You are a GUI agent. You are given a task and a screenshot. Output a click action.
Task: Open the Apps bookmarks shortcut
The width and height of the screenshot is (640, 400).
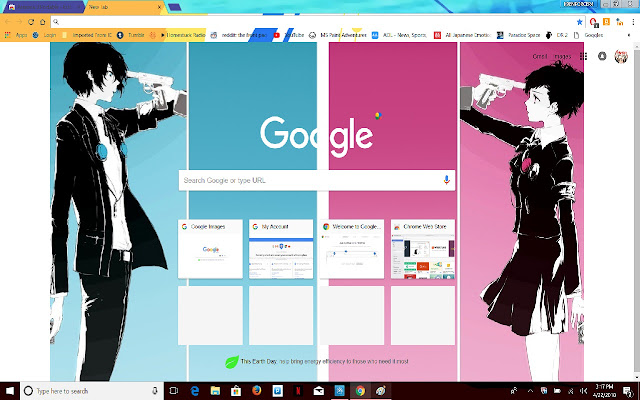click(16, 36)
